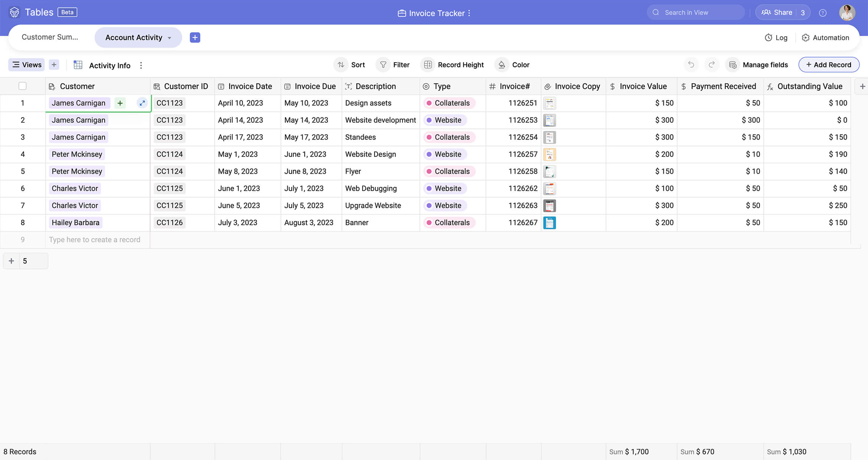Viewport: 868px width, 460px height.
Task: Click the blue add table plus icon
Action: pos(195,37)
